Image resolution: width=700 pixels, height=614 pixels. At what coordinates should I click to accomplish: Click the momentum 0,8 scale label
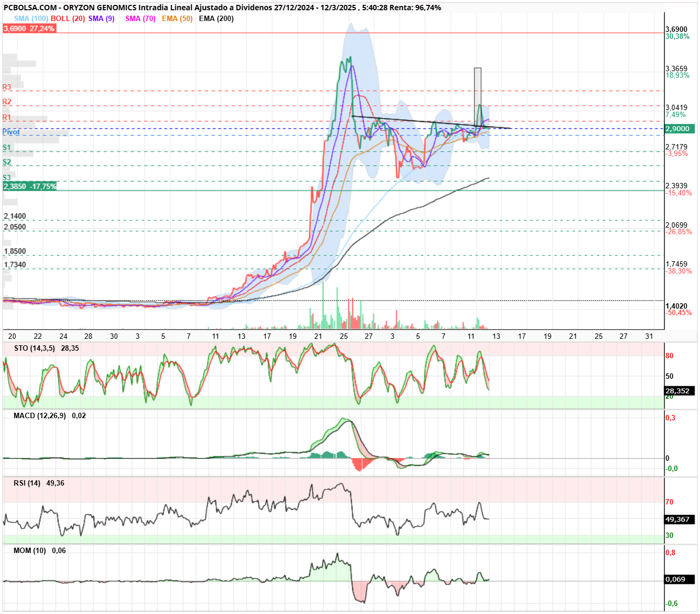670,552
